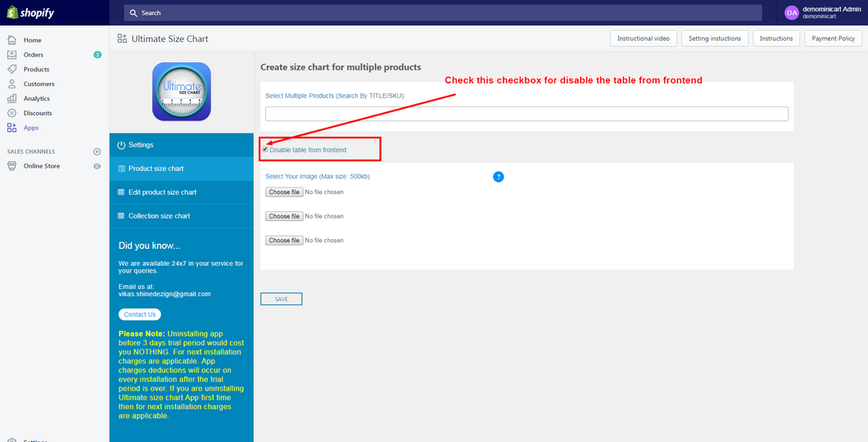This screenshot has height=442, width=868.
Task: Focus the Select Multiple Products input field
Action: (527, 114)
